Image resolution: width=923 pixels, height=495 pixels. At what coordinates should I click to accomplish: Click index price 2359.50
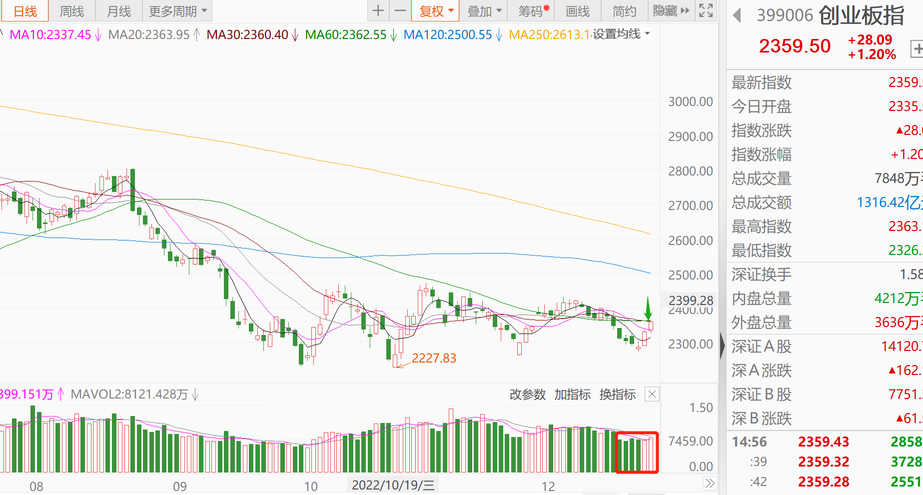point(795,46)
